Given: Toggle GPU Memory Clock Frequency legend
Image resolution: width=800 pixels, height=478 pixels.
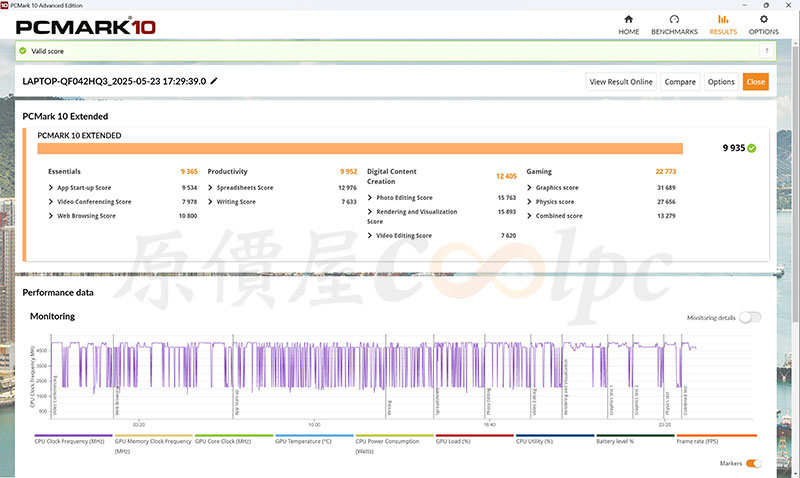Looking at the screenshot, I should 153,445.
